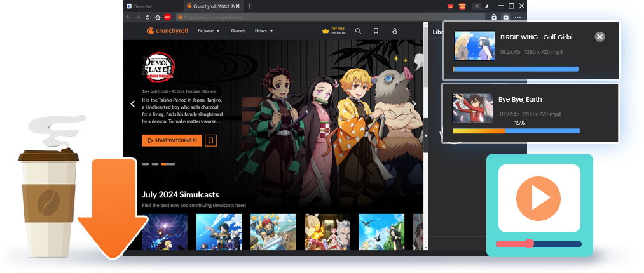Toggle the light/dark theme switch
This screenshot has width=644, height=273.
[x=482, y=6]
